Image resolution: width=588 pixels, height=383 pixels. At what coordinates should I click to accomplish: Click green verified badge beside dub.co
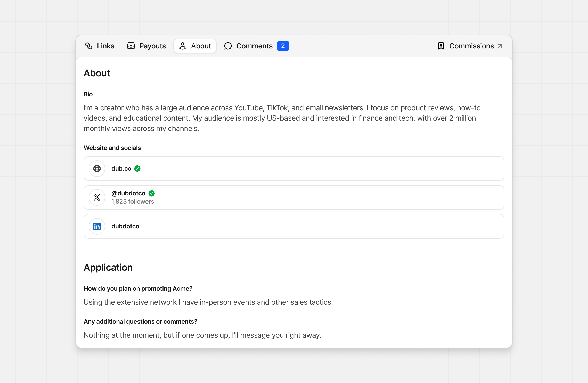[137, 169]
